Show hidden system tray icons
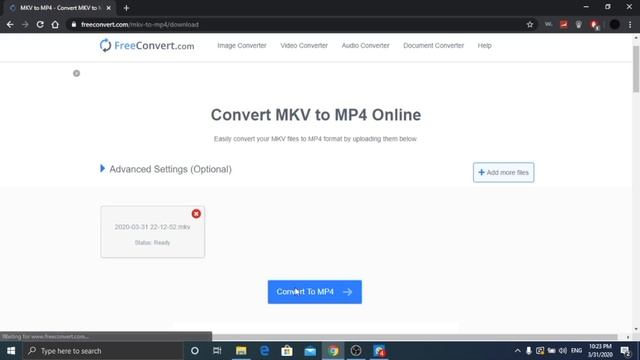640x360 pixels. pos(518,351)
